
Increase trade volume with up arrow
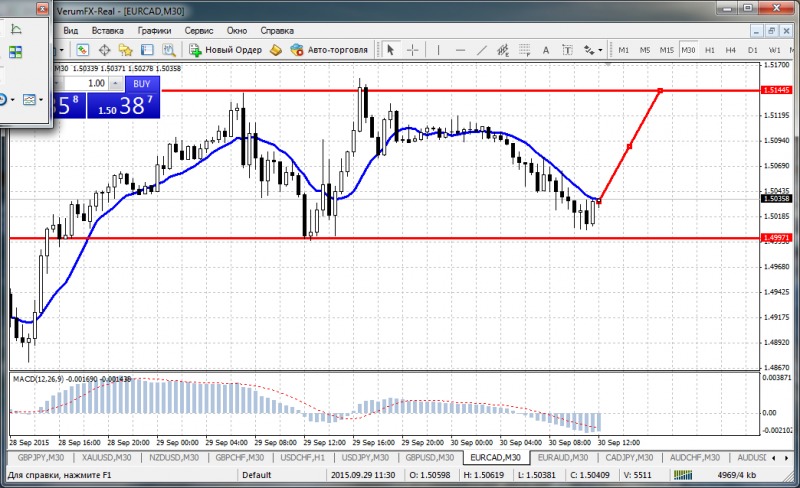click(116, 83)
